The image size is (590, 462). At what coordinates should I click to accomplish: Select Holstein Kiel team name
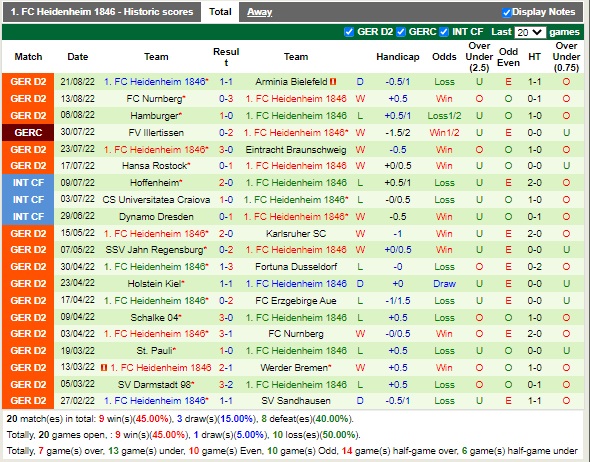click(x=154, y=284)
